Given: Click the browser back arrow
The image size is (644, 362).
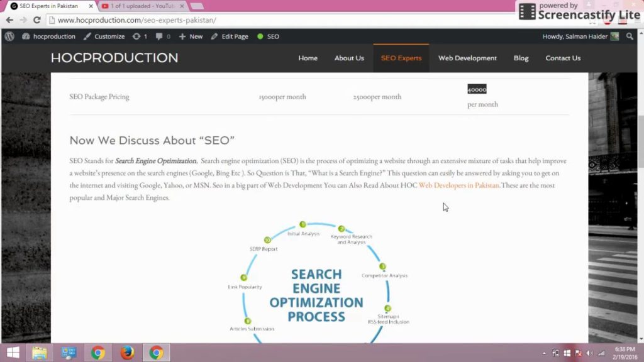Looking at the screenshot, I should point(9,20).
